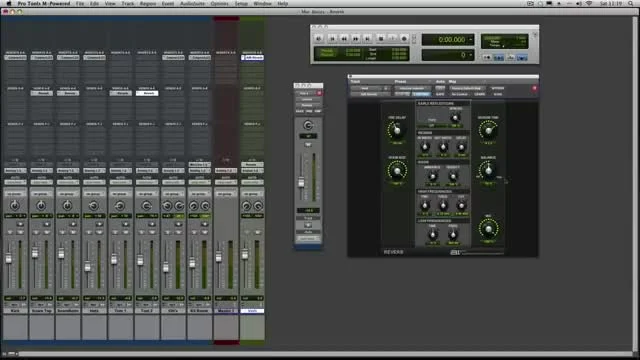Click the red target button on the Reverb plug-in window

pyautogui.click(x=534, y=88)
